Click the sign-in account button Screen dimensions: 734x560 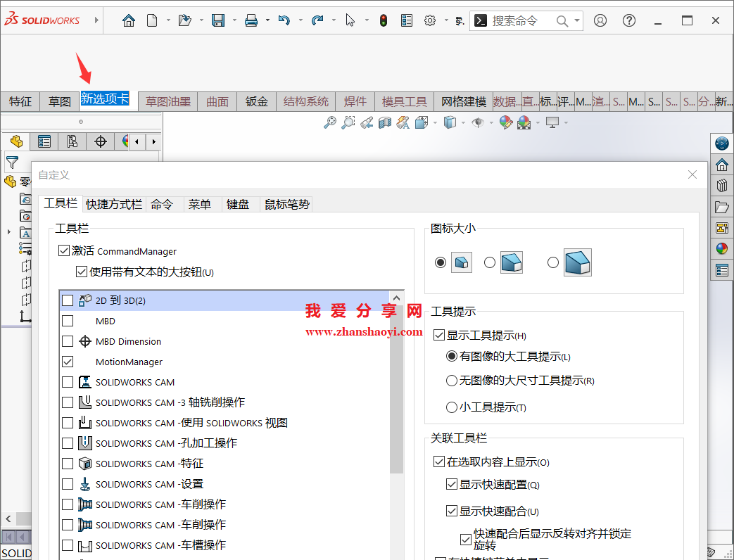pyautogui.click(x=600, y=20)
